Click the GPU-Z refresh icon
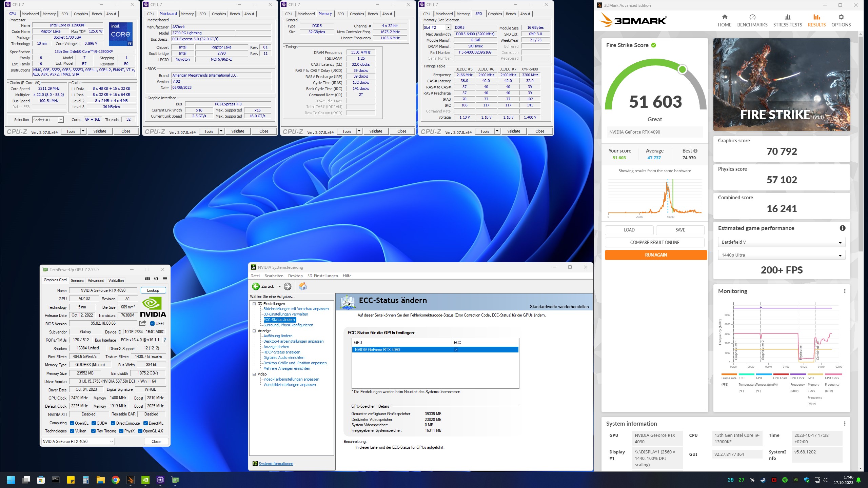 coord(156,279)
